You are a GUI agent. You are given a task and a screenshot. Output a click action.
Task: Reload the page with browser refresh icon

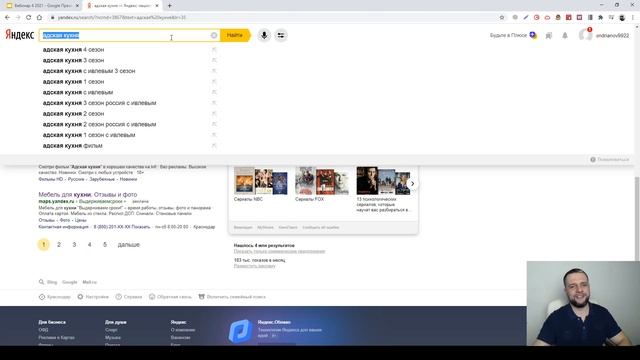coord(29,18)
